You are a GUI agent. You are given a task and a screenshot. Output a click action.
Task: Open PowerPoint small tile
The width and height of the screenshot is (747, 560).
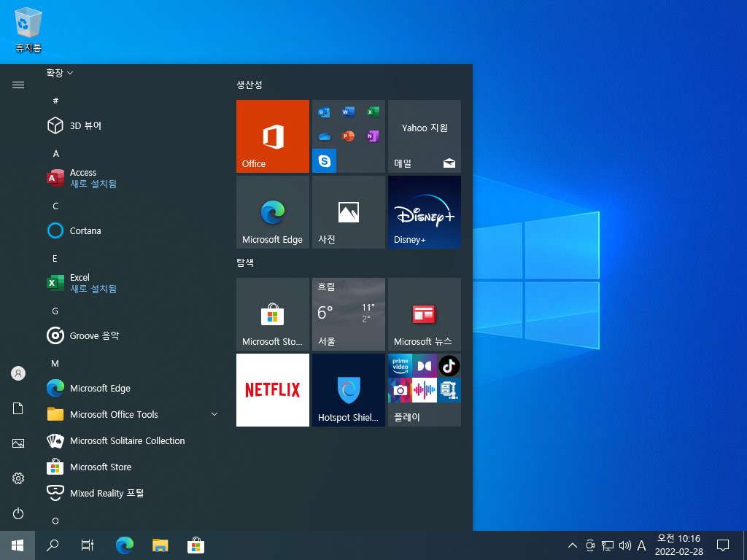348,136
